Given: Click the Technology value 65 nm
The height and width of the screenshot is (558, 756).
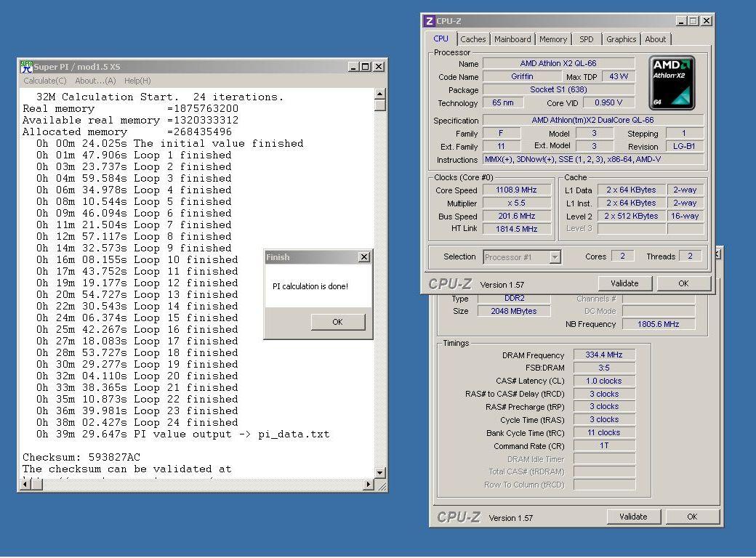Looking at the screenshot, I should coord(503,102).
